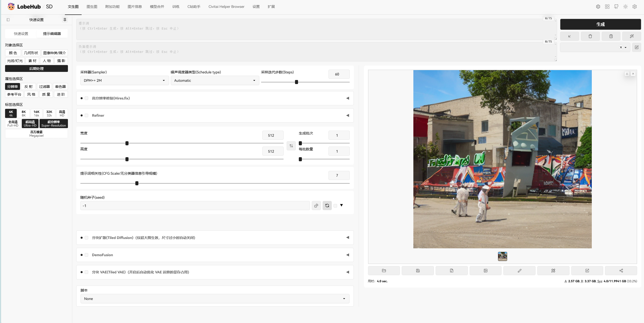Open output folder via folder icon
Screen dimensions: 644x323
pos(384,271)
